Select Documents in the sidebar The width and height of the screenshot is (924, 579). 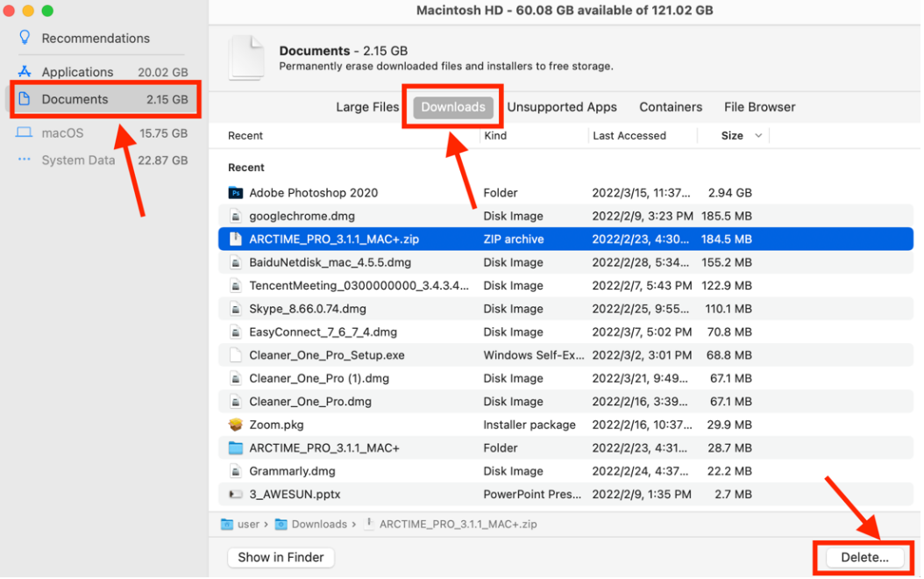click(x=75, y=99)
